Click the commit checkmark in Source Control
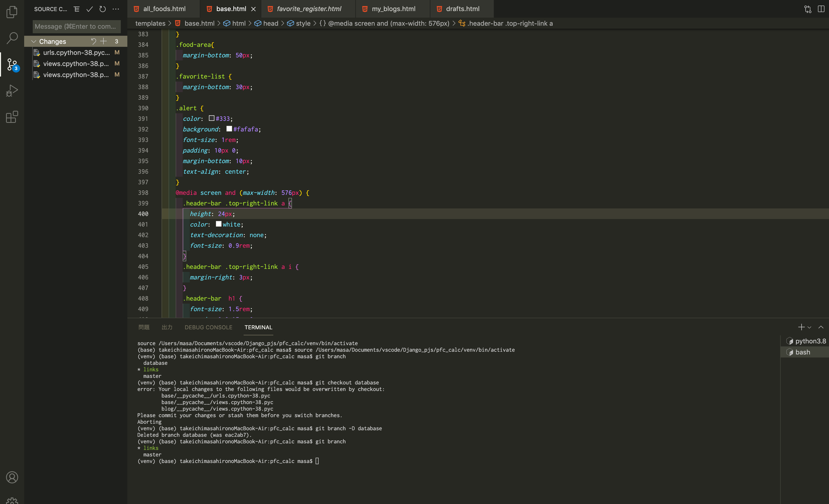Image resolution: width=829 pixels, height=504 pixels. point(90,9)
